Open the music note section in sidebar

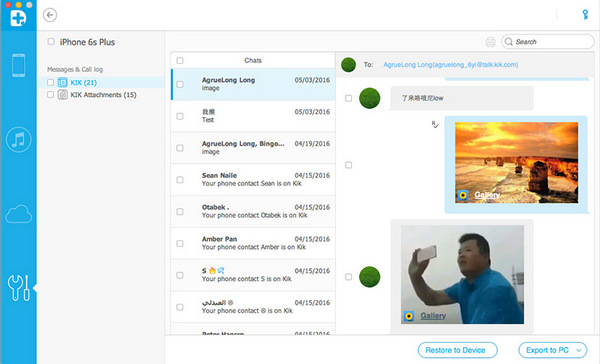(x=18, y=140)
